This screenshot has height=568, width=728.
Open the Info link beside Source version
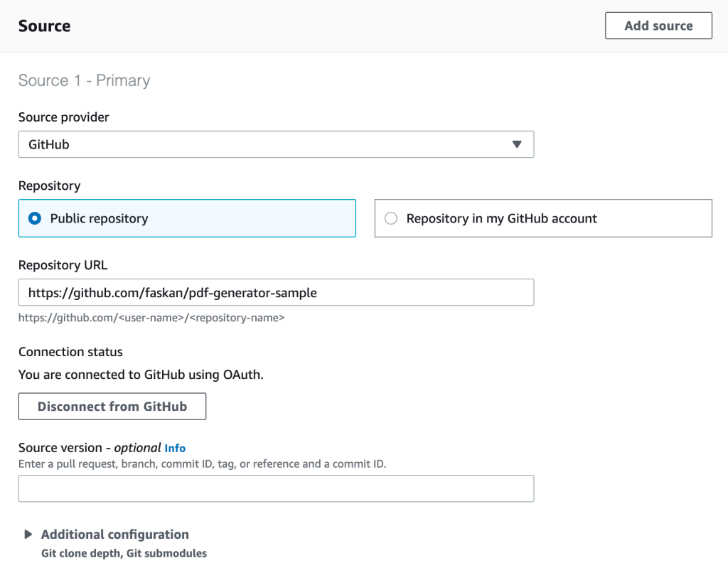175,448
